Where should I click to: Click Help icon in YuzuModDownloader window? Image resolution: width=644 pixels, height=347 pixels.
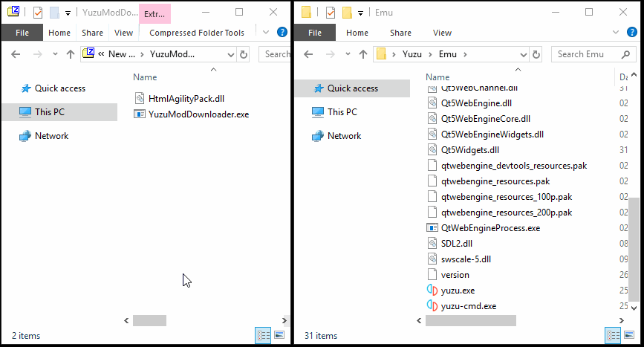coord(282,32)
